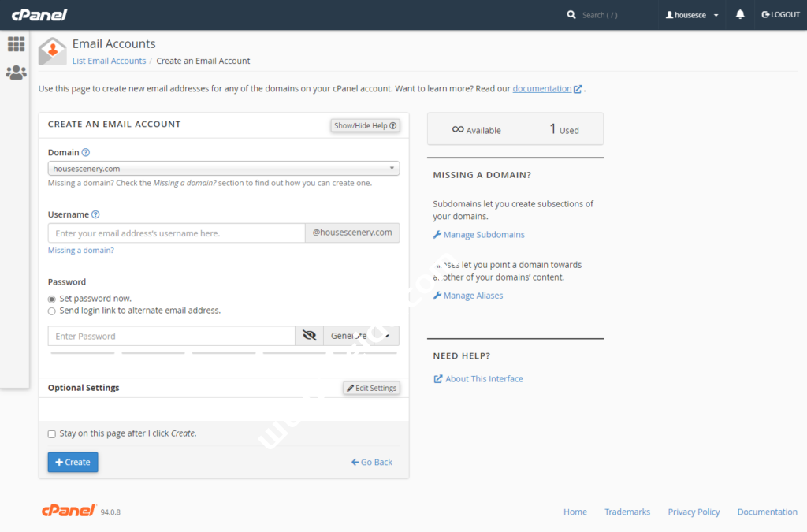807x532 pixels.
Task: Select 'Set password now' radio option
Action: 52,299
